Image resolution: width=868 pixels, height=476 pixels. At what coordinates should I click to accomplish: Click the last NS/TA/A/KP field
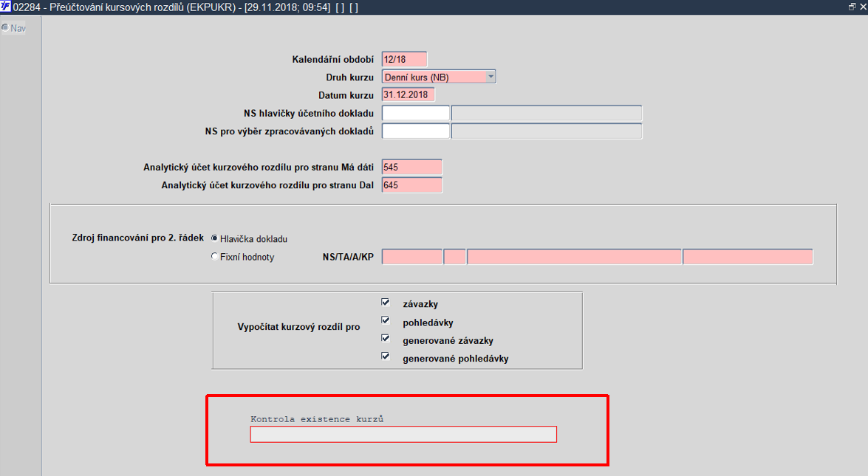tap(748, 257)
